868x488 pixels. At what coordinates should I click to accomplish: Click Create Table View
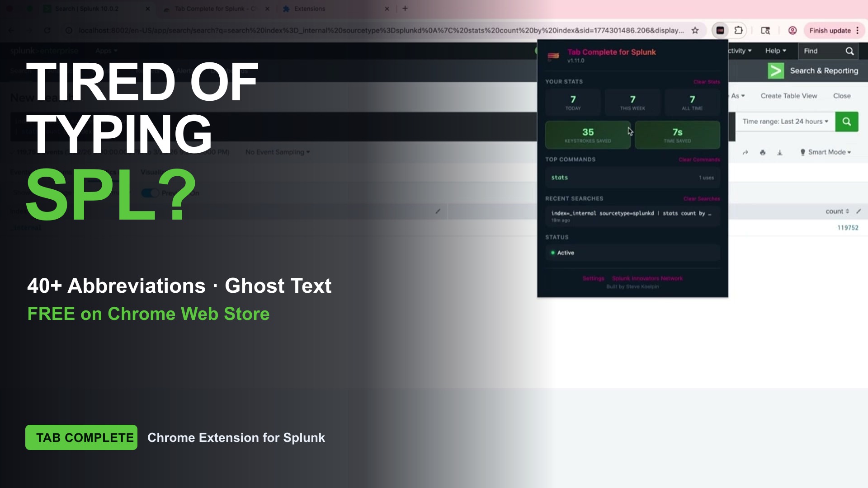point(789,96)
